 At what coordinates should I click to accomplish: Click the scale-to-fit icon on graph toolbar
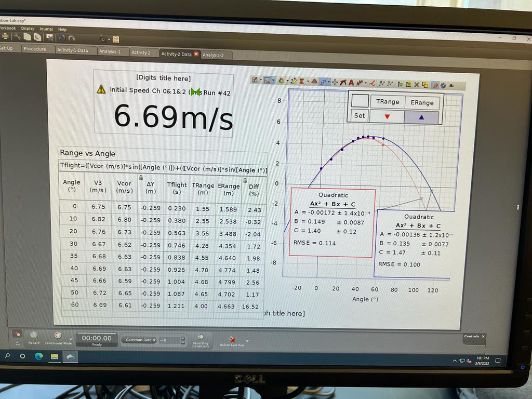click(x=254, y=81)
